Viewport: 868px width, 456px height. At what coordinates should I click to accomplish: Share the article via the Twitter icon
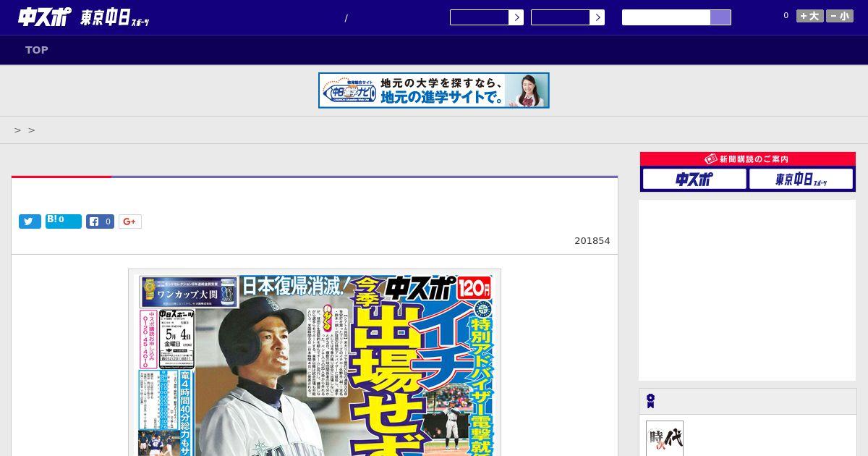30,221
